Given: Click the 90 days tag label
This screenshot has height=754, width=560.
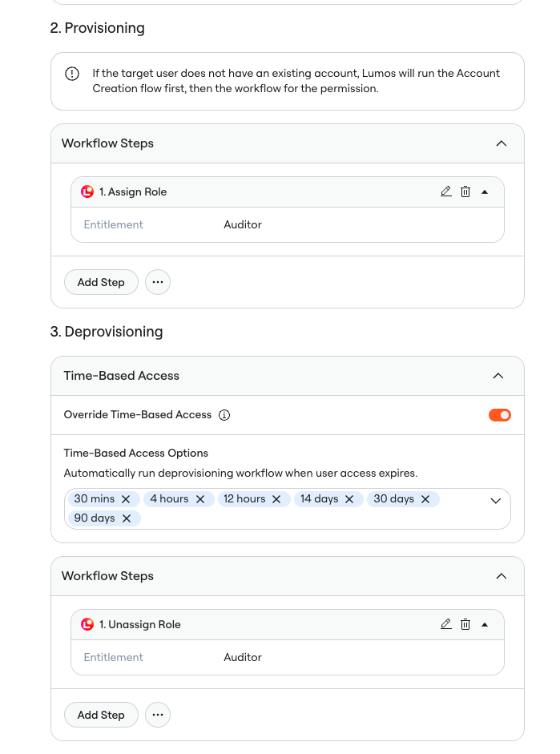Looking at the screenshot, I should coord(95,518).
